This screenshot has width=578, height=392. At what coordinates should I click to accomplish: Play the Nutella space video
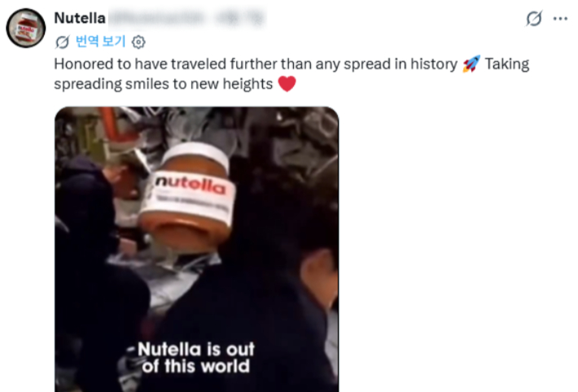click(x=196, y=249)
